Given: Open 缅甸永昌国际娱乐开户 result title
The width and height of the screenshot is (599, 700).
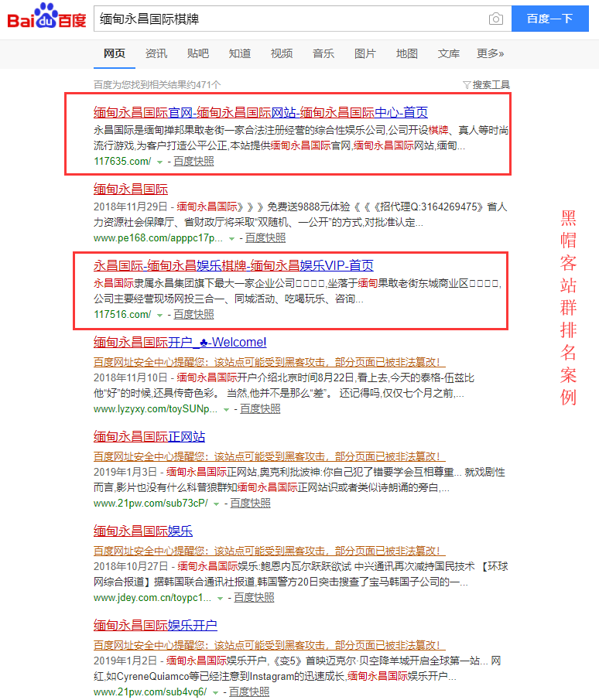Looking at the screenshot, I should [x=156, y=625].
